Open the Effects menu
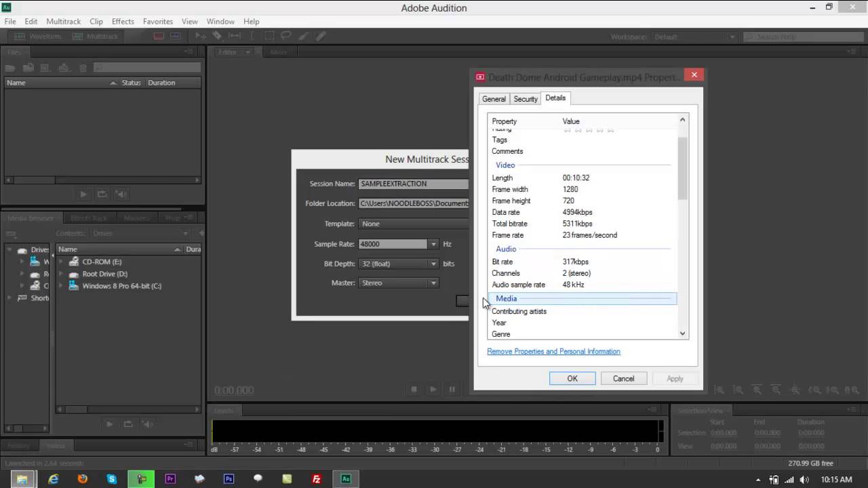Image resolution: width=868 pixels, height=488 pixels. pos(123,22)
